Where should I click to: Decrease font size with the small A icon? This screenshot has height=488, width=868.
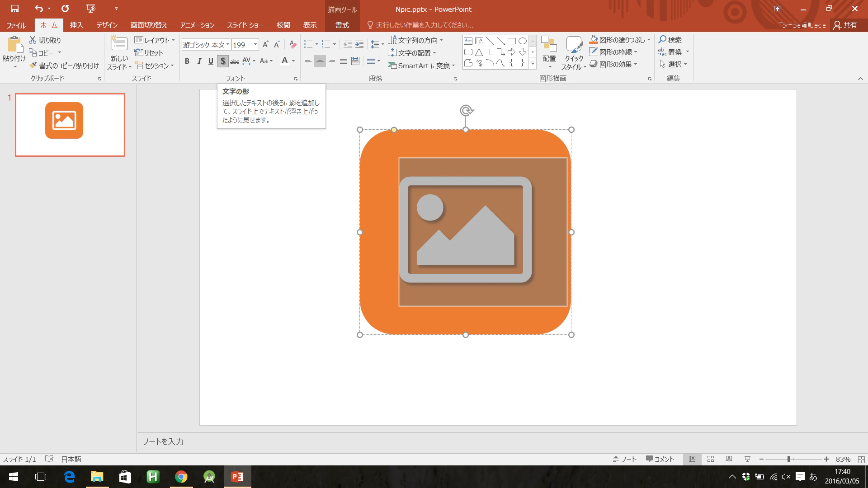[x=277, y=44]
